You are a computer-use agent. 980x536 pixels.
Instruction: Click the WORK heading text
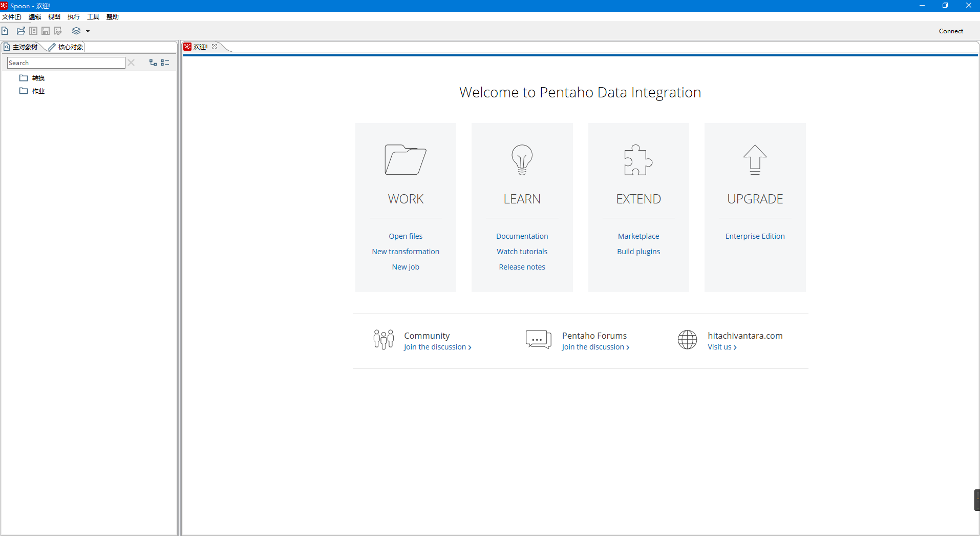(x=406, y=199)
